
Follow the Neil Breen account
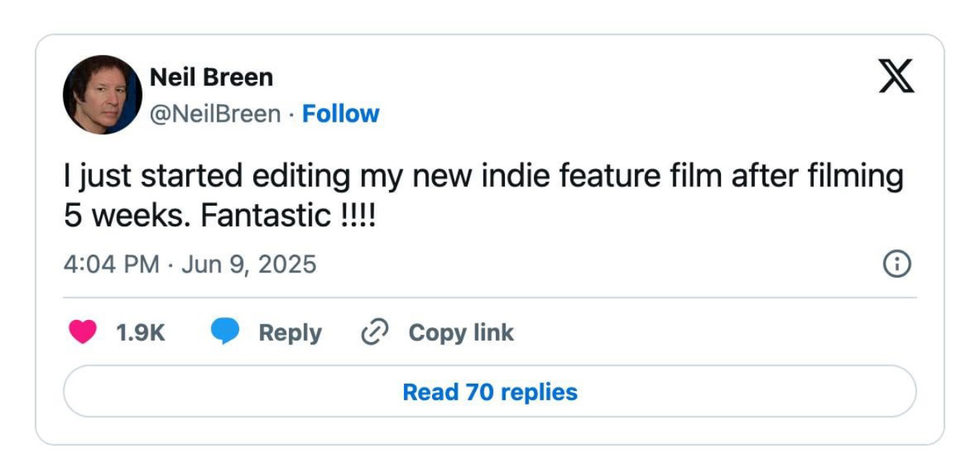coord(341,114)
